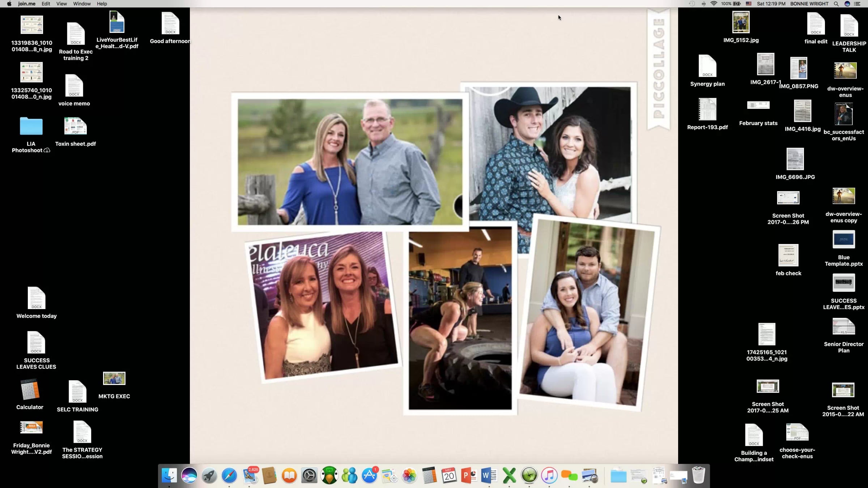
Task: Open Microsoft Word in the dock
Action: tap(489, 475)
